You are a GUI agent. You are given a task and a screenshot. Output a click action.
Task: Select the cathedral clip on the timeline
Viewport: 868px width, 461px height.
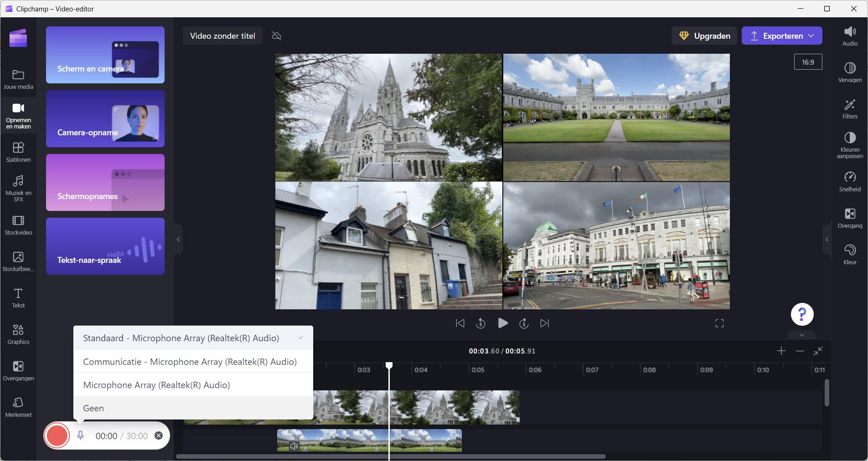(x=416, y=407)
